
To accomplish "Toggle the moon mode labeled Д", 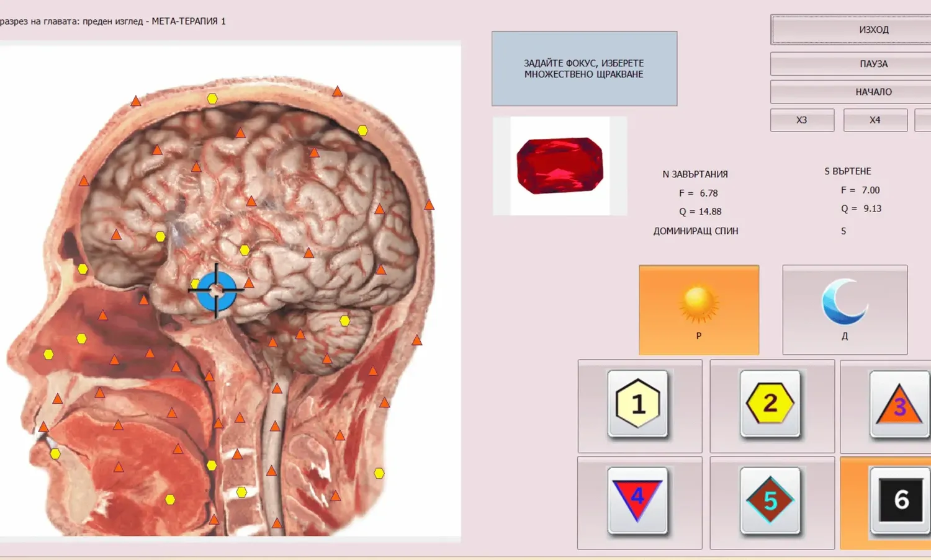I will click(845, 310).
